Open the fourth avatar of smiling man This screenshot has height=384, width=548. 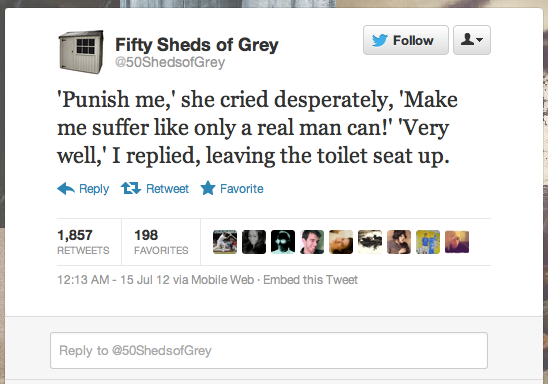click(312, 242)
